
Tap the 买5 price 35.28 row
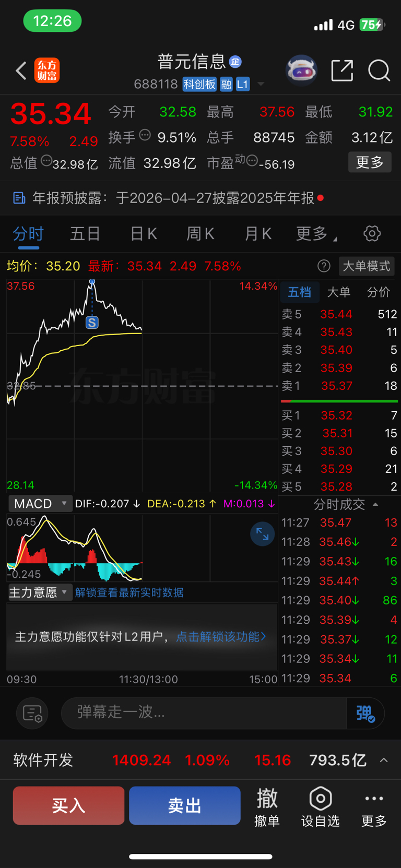339,486
